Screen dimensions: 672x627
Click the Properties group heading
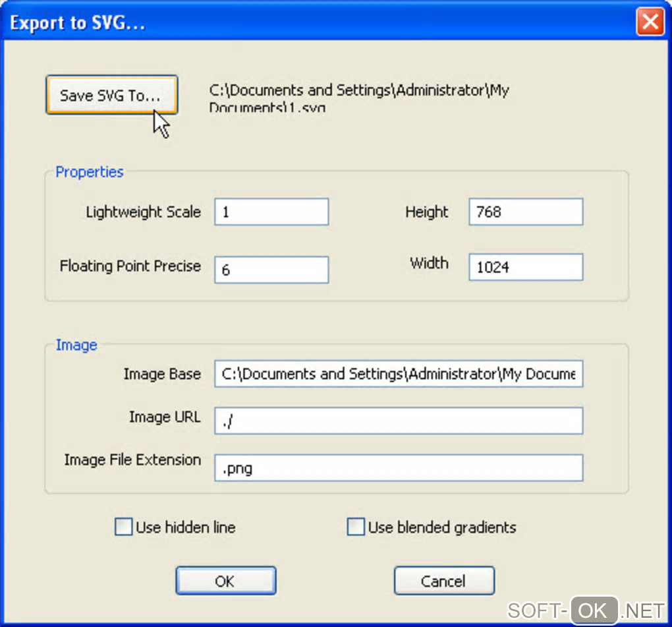click(90, 172)
